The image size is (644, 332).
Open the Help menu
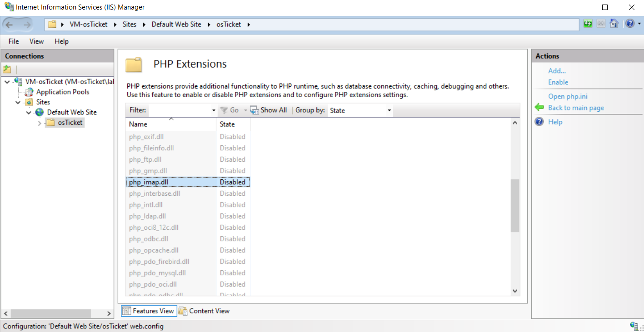point(61,41)
